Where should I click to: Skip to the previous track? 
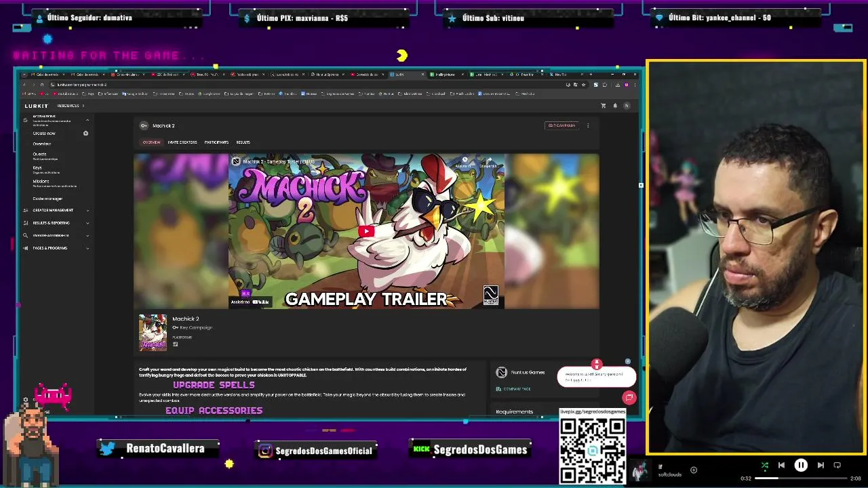[781, 466]
